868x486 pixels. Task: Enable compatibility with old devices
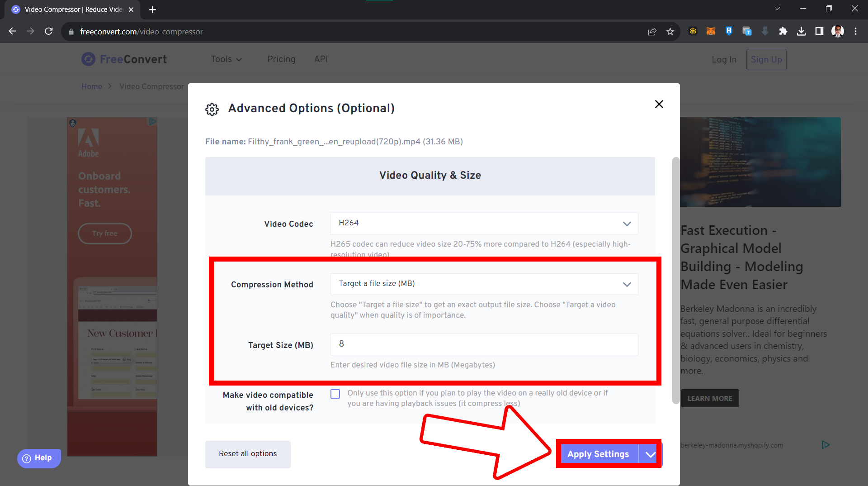(335, 394)
